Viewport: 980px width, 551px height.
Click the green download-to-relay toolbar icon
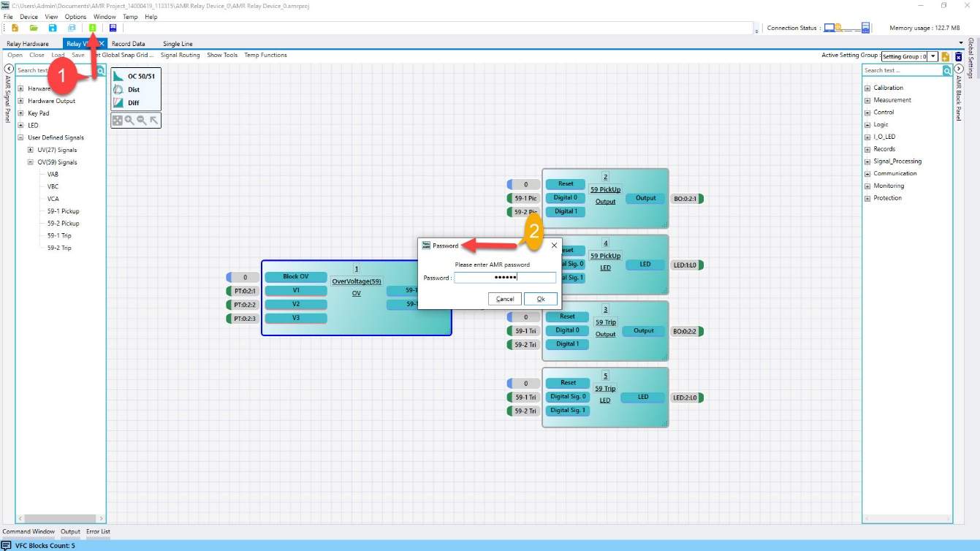[92, 28]
